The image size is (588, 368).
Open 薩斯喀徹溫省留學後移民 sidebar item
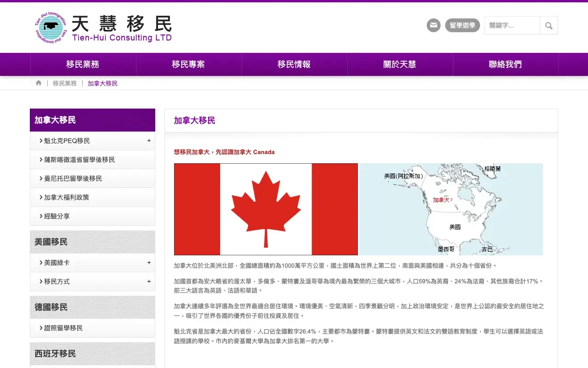tap(92, 160)
